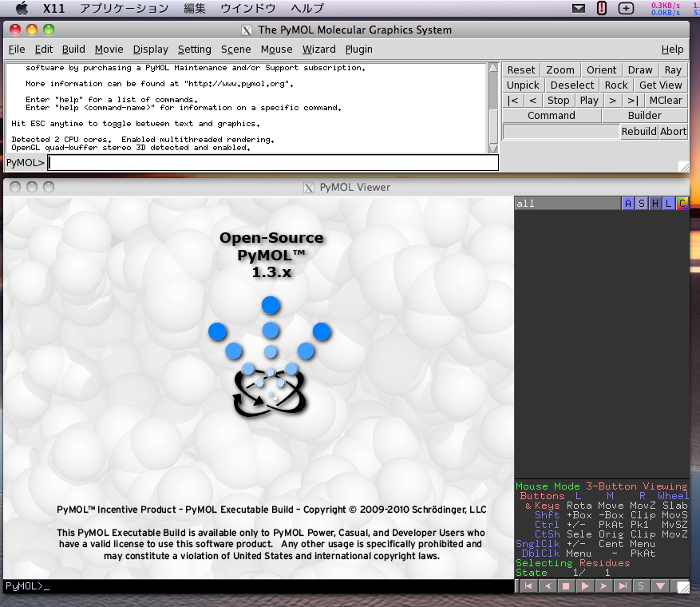700x607 pixels.
Task: Open the L (Label) menu for all
Action: 668,204
